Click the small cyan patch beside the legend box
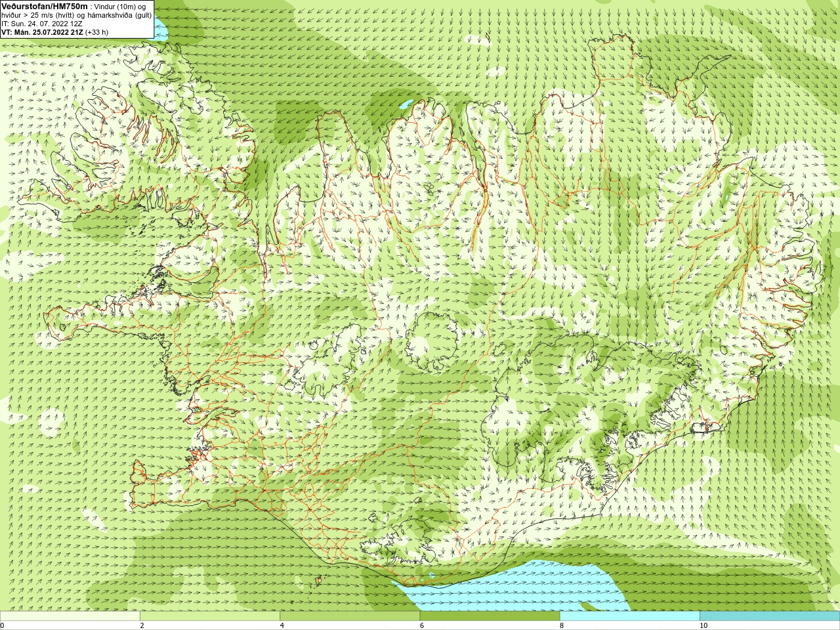Screen dimensions: 840x630 162,30
